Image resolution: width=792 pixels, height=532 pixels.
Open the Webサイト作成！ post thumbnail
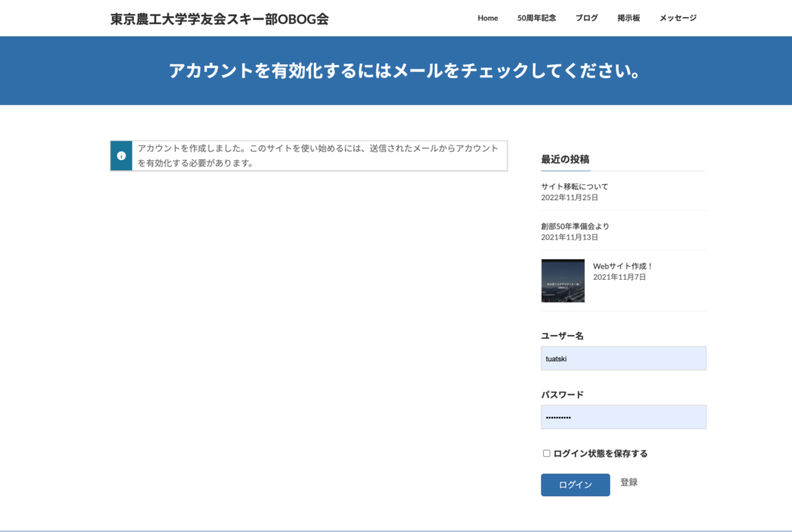pos(562,281)
